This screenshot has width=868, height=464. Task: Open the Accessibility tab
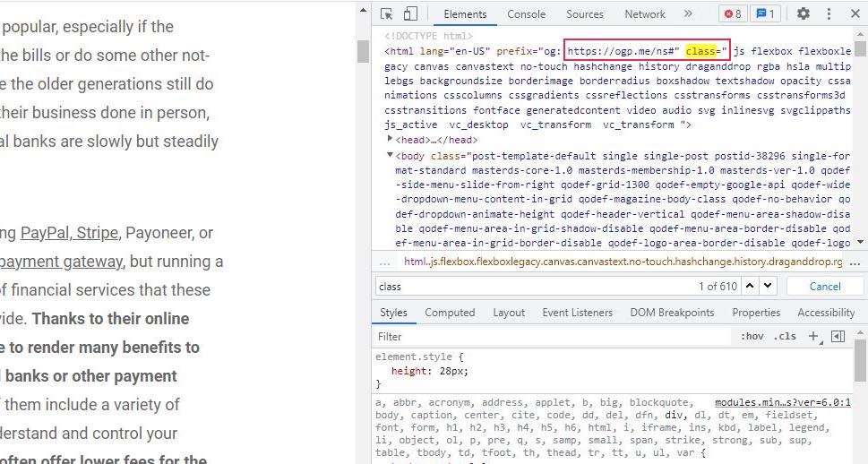tap(826, 313)
